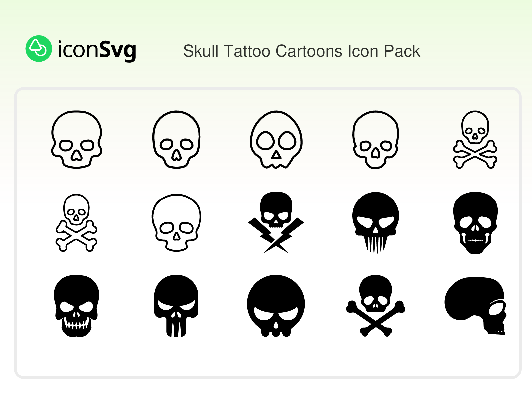Click the green iconSvg logo circle
This screenshot has height=399, width=532.
(39, 49)
